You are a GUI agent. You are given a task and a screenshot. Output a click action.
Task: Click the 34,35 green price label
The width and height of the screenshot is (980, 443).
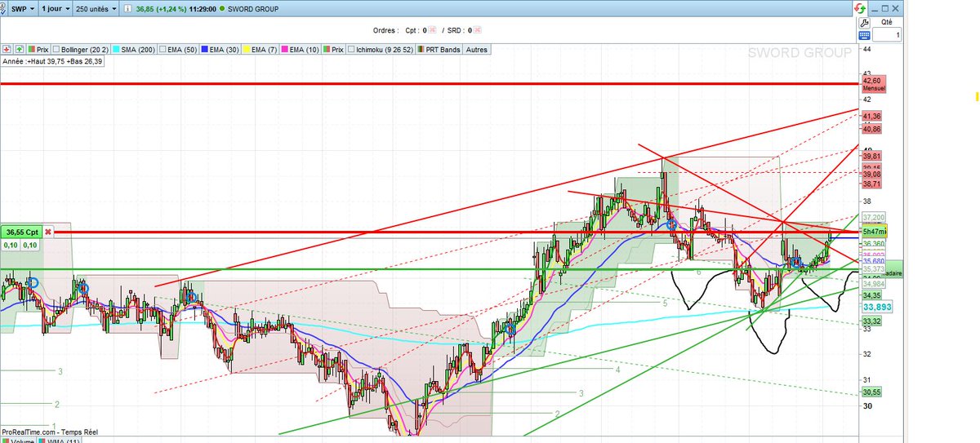point(871,295)
